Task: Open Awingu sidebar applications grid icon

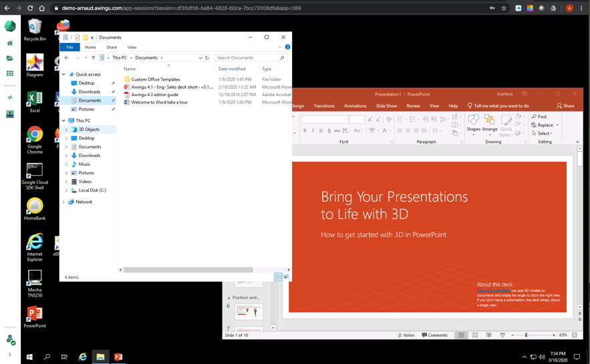Action: (10, 73)
